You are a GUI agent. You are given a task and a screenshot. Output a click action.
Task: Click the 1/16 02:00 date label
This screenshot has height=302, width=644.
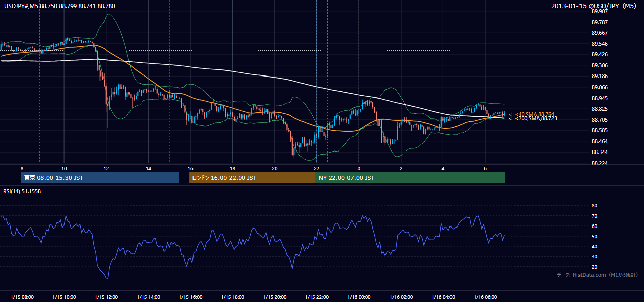click(x=401, y=297)
